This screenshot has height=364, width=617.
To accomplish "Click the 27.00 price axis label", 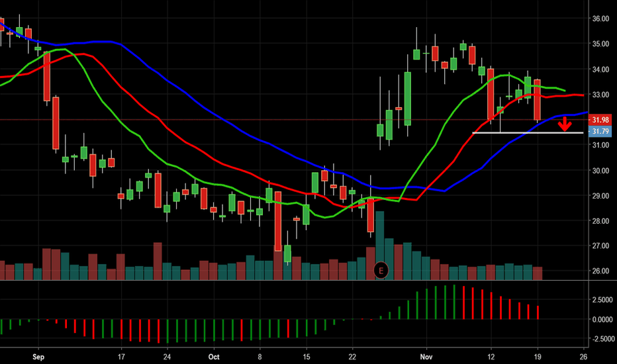I will [x=601, y=246].
